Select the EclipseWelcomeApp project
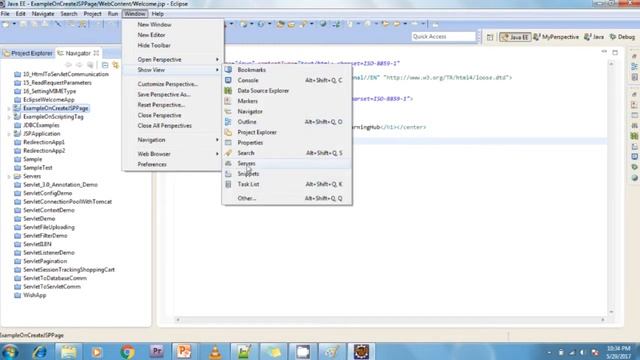 49,100
